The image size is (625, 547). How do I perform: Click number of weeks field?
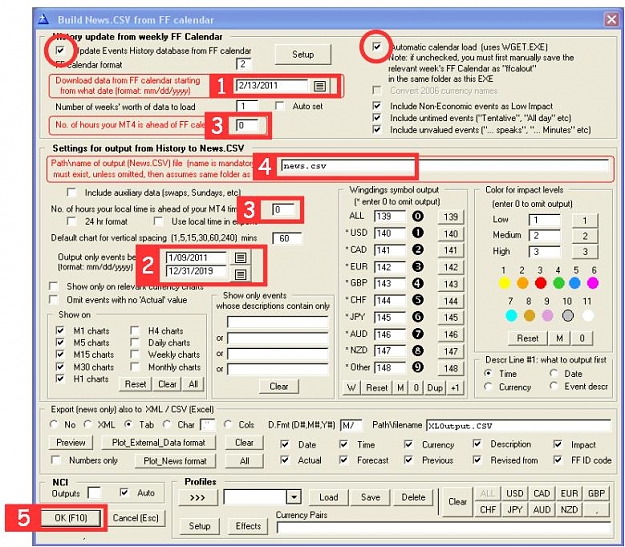(247, 106)
